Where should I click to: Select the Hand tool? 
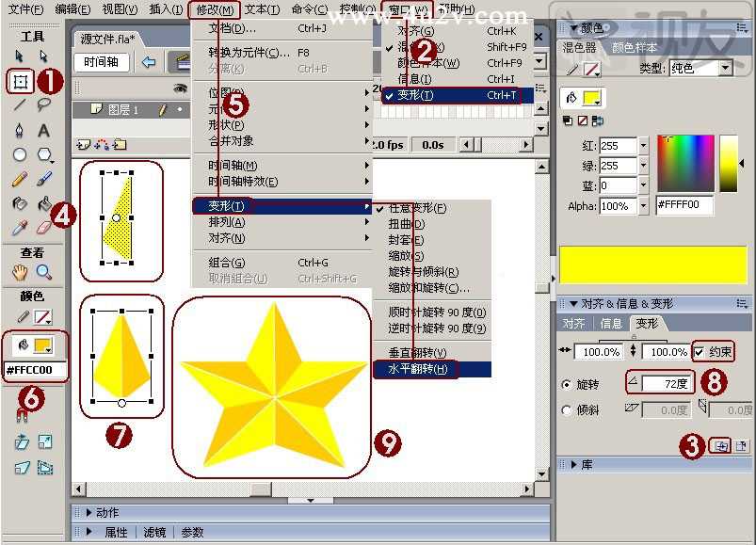[19, 272]
